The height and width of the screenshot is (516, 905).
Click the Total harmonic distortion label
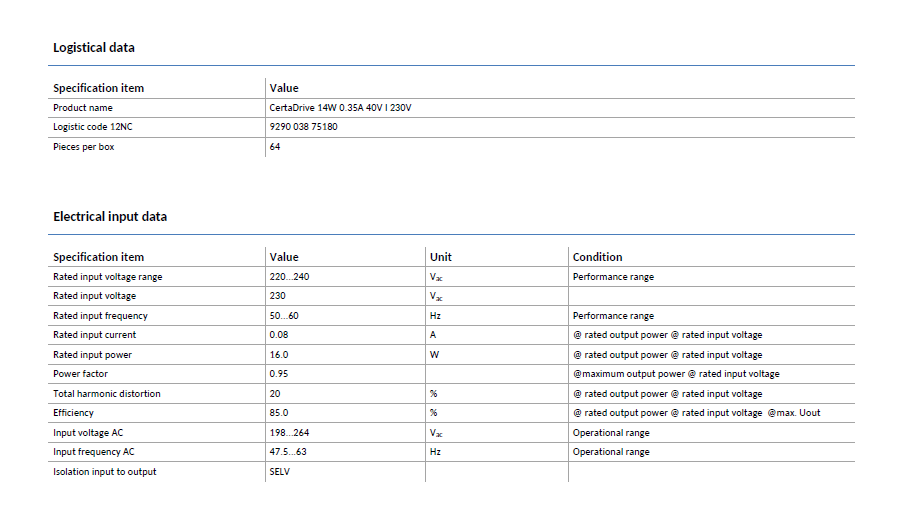[x=107, y=394]
